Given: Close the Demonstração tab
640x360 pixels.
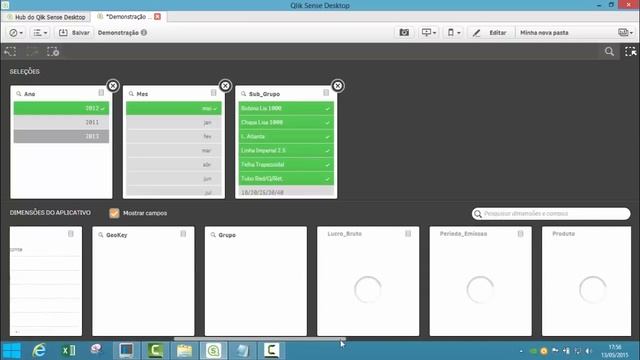Looking at the screenshot, I should click(x=158, y=17).
